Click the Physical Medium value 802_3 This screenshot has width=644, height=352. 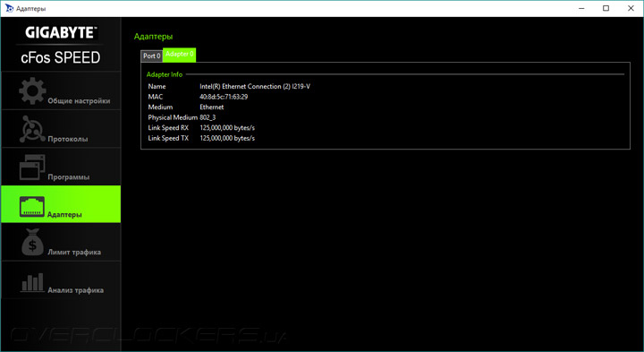point(208,117)
